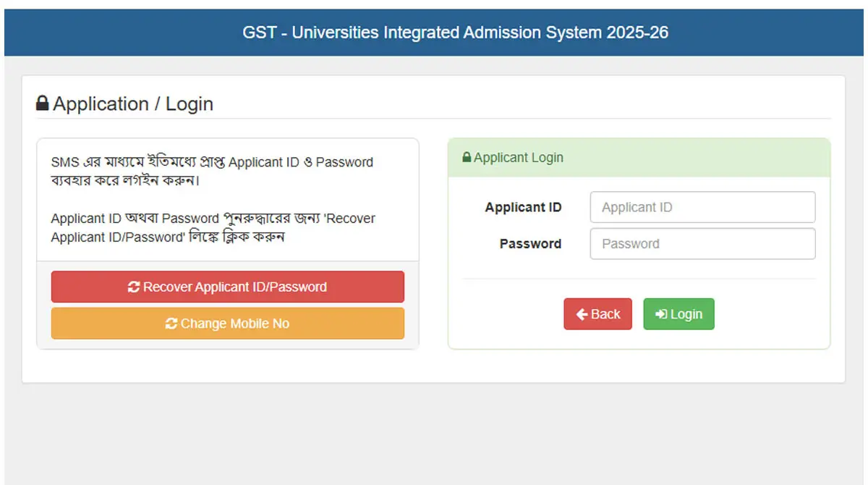Viewport: 868px width, 485px height.
Task: Select the Recover Applicant ID/Password option
Action: click(x=227, y=287)
